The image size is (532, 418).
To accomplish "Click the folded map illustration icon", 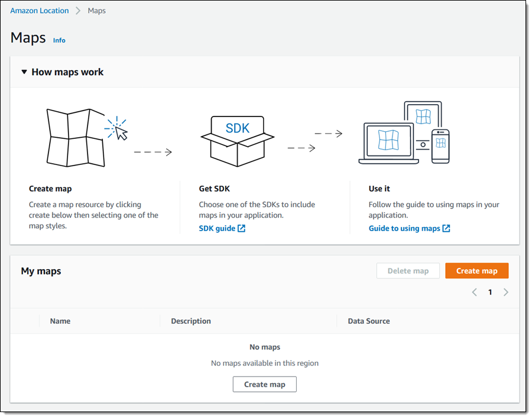I will point(76,138).
